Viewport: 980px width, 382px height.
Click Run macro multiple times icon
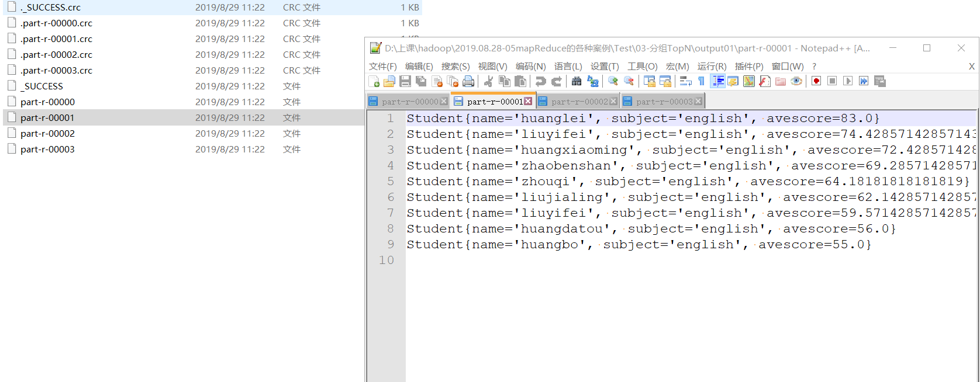coord(864,81)
